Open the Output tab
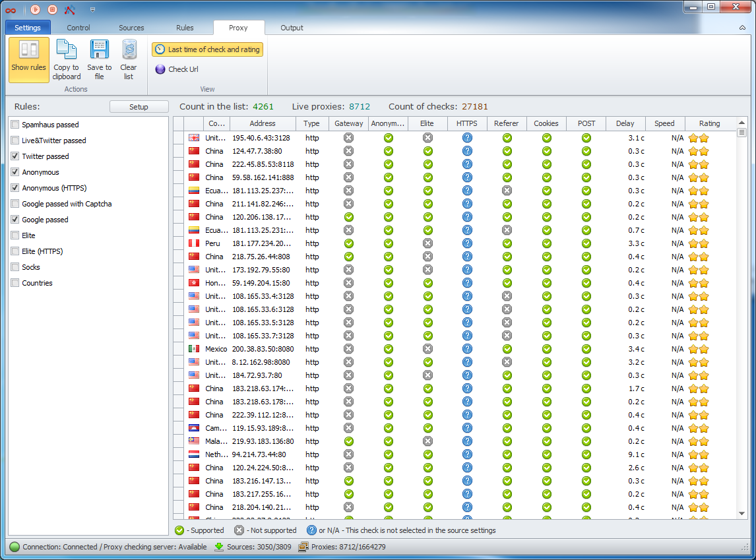 [x=292, y=28]
